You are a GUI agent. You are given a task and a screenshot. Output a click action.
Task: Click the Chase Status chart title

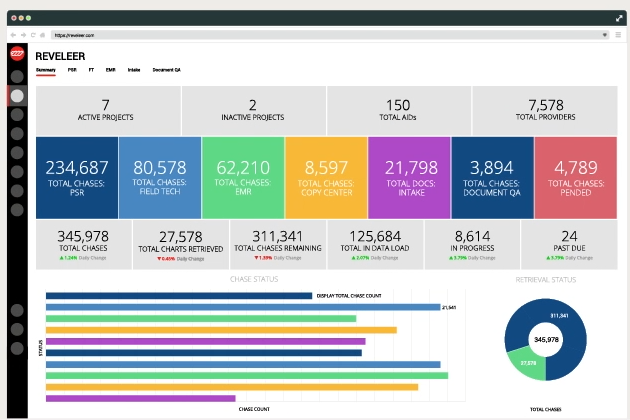click(x=254, y=279)
